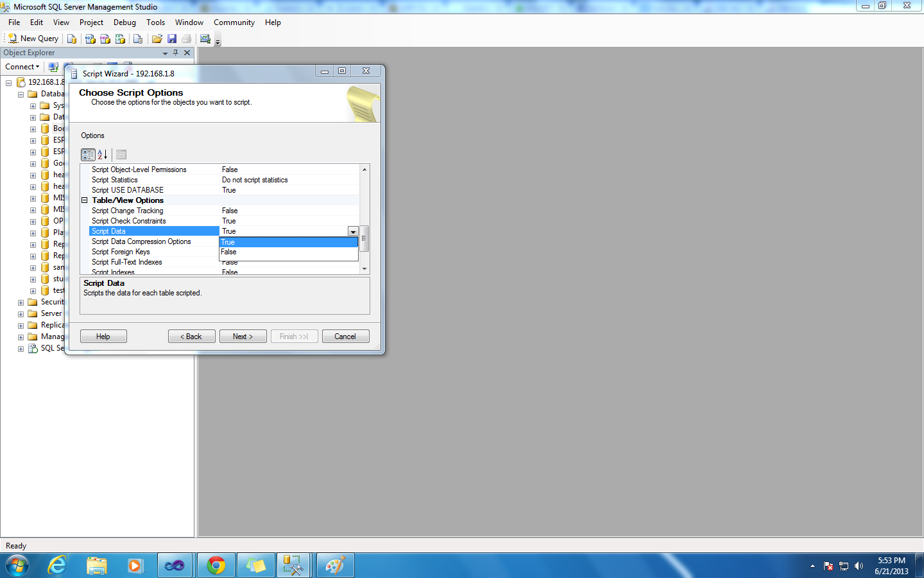Click the Save diskette icon

pyautogui.click(x=172, y=39)
